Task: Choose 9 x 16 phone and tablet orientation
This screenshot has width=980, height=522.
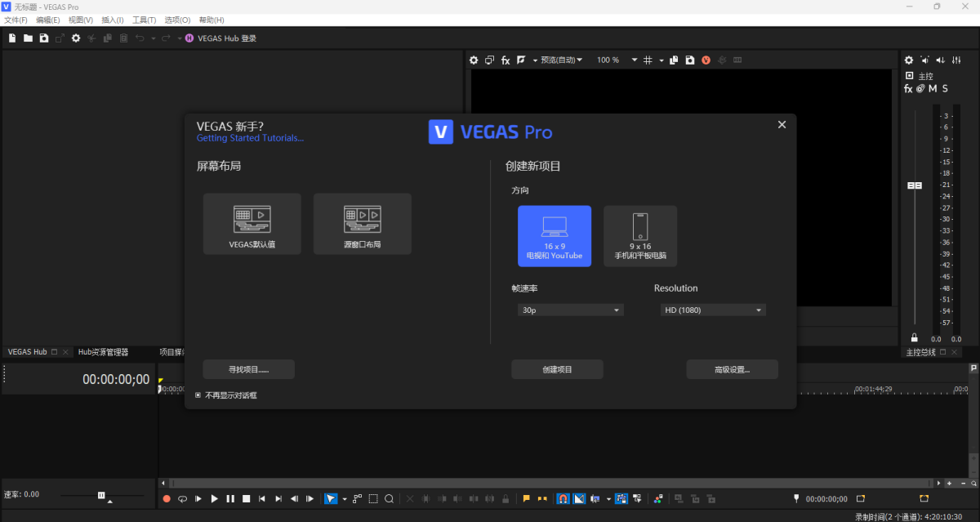Action: [640, 236]
